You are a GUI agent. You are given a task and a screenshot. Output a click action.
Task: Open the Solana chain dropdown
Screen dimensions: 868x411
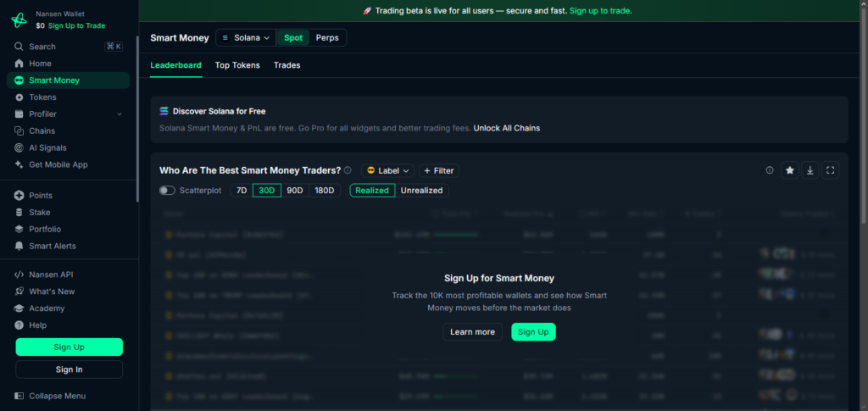point(246,37)
